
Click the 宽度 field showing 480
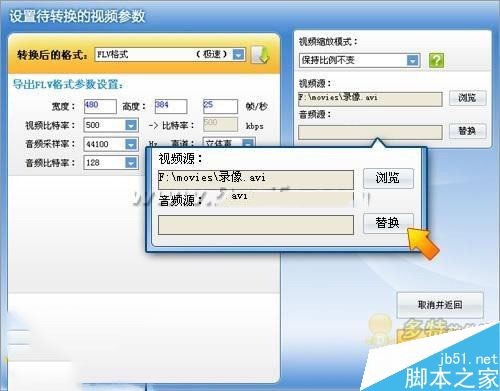point(100,106)
